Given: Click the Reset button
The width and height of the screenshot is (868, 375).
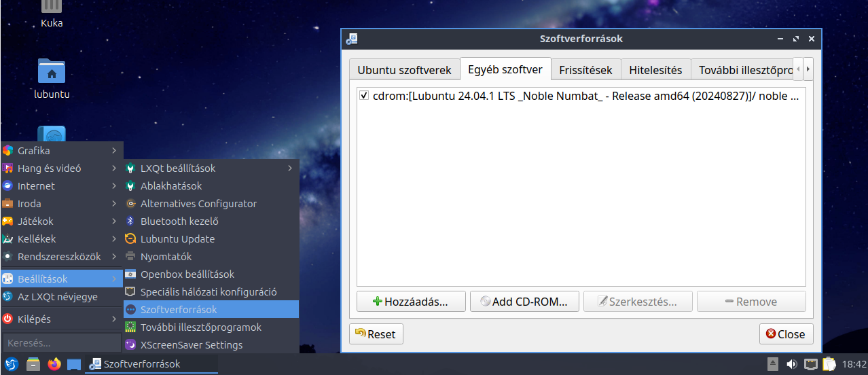Looking at the screenshot, I should (x=377, y=334).
